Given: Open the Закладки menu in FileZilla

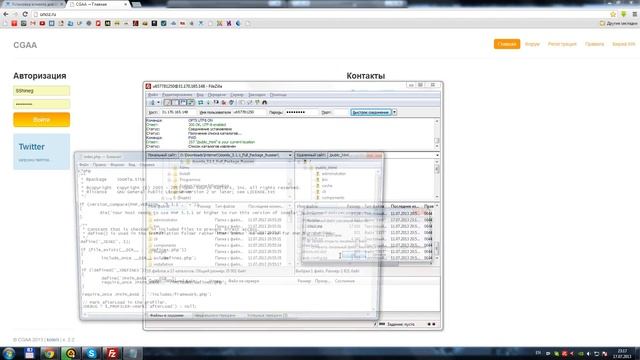Looking at the screenshot, I should tap(257, 95).
